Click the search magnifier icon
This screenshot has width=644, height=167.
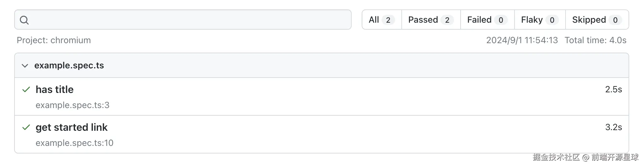point(24,20)
